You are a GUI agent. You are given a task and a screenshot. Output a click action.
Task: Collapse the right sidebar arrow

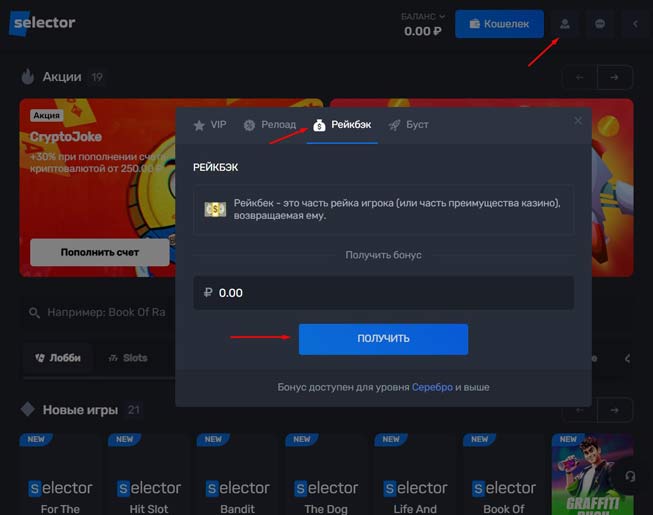pyautogui.click(x=635, y=24)
